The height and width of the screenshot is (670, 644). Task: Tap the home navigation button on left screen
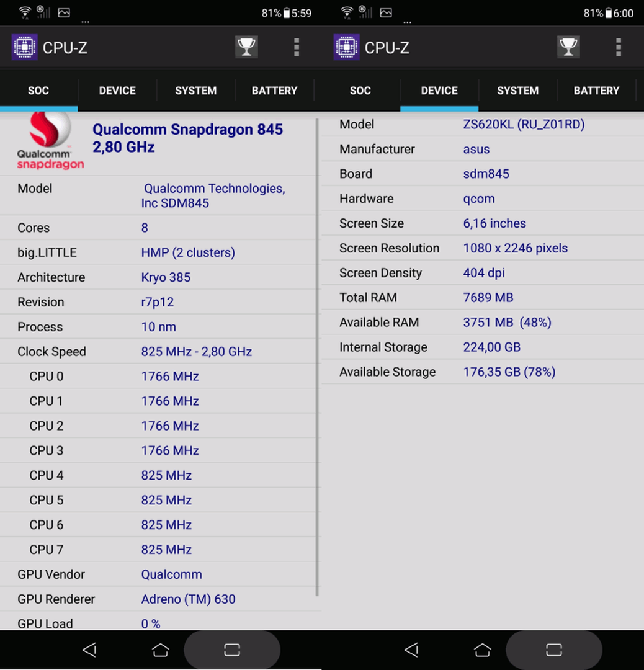(x=160, y=650)
